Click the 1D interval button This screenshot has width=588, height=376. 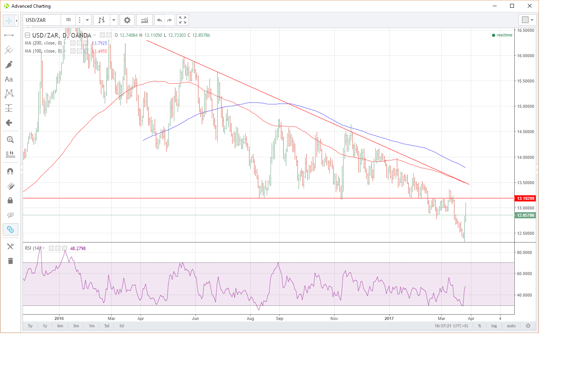(68, 20)
